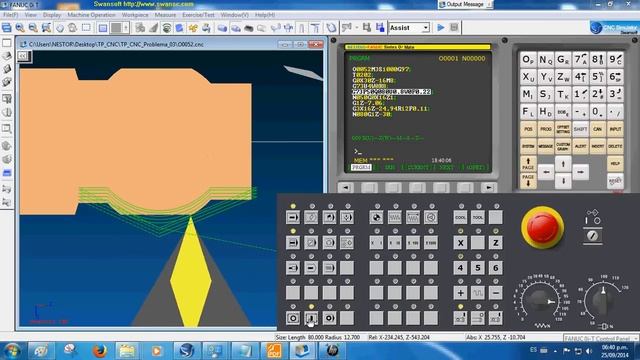
Task: Click the HELP key on keypad
Action: tap(615, 164)
